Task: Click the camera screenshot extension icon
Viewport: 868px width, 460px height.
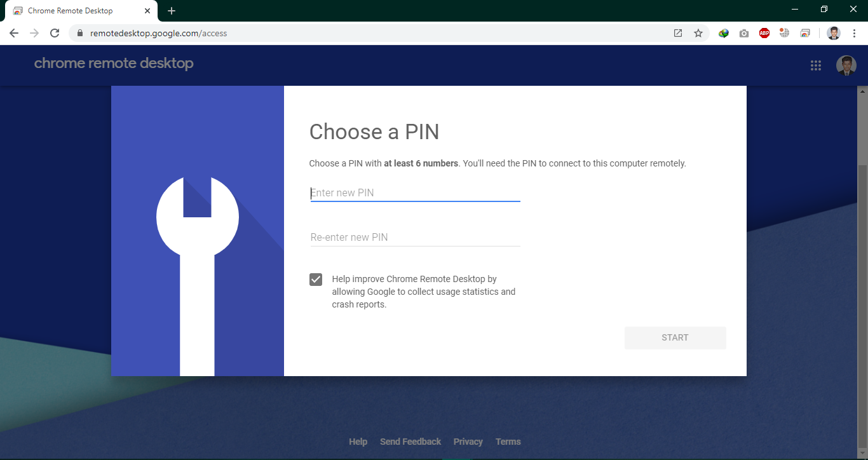Action: 744,33
